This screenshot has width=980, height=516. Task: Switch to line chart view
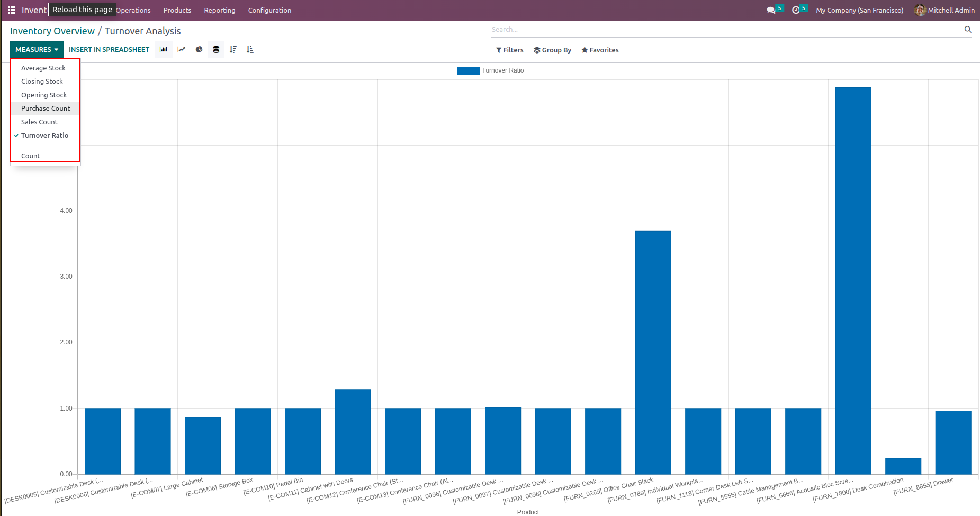182,50
